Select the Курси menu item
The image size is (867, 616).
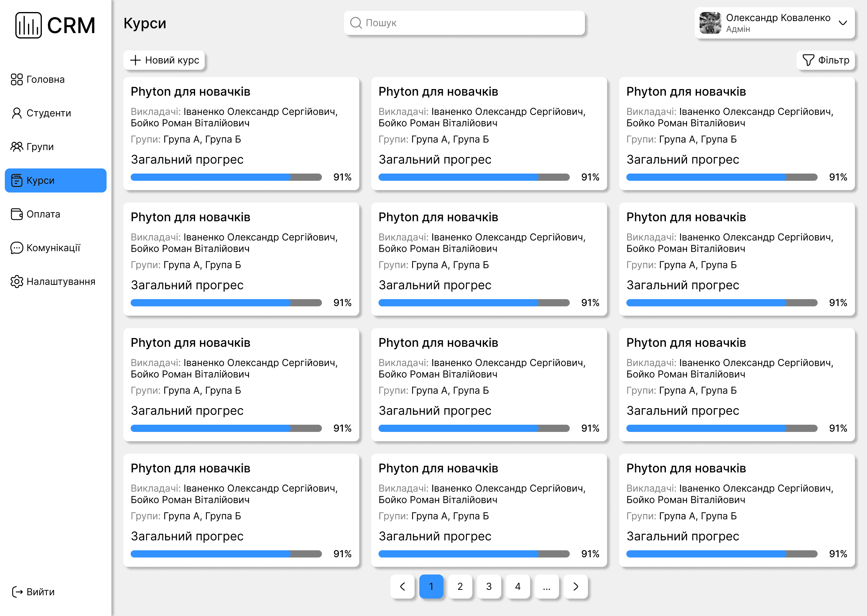(x=55, y=180)
